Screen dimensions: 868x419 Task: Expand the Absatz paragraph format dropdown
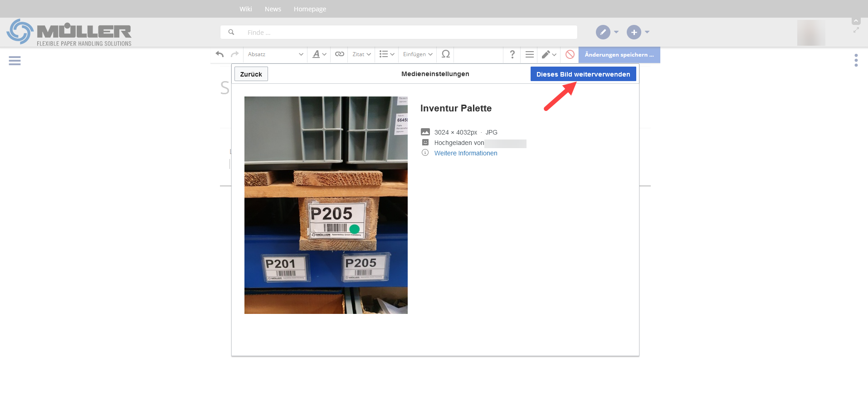click(275, 54)
